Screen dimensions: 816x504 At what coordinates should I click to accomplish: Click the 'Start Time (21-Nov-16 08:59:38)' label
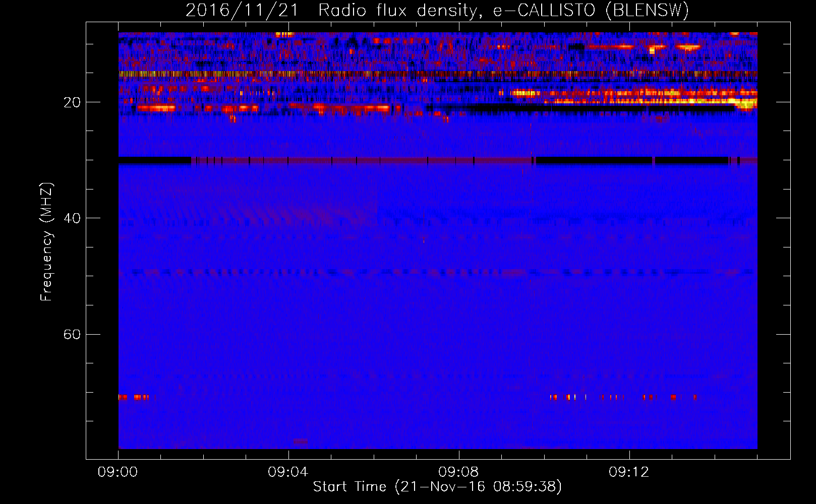tap(437, 487)
